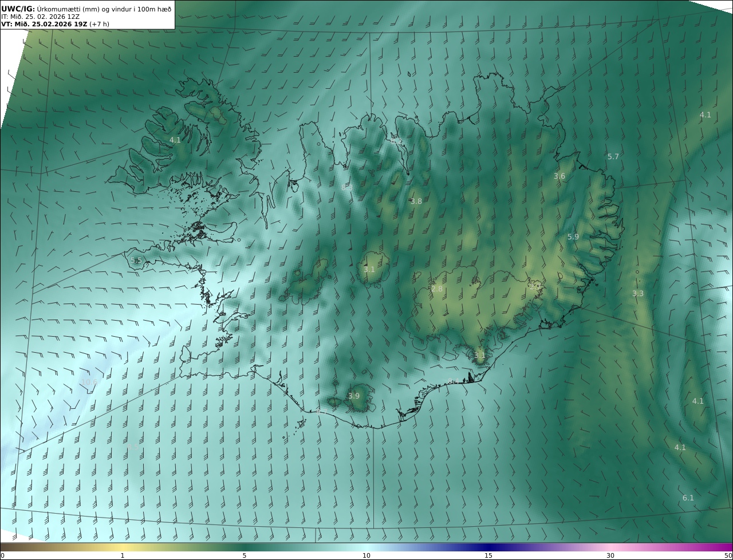
Task: Click the 10.6 value in the southwest ocean
Action: (x=89, y=382)
